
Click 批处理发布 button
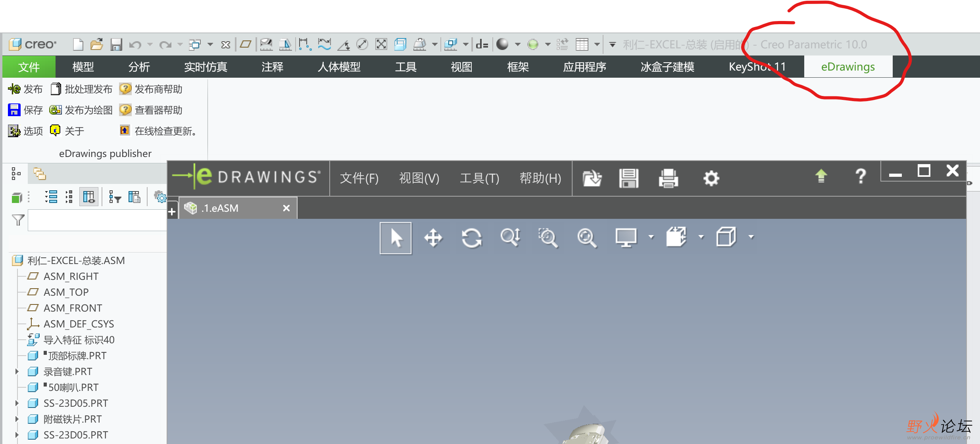point(82,89)
